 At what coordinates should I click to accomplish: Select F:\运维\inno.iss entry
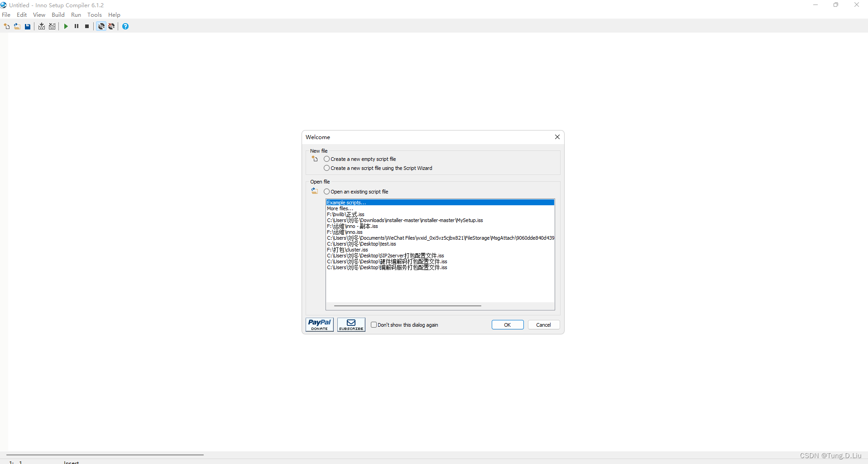(x=440, y=232)
